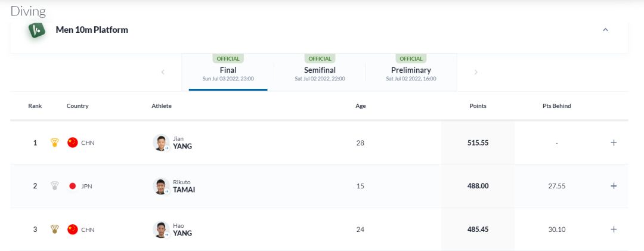
Task: Select the Final tab
Action: pyautogui.click(x=228, y=70)
